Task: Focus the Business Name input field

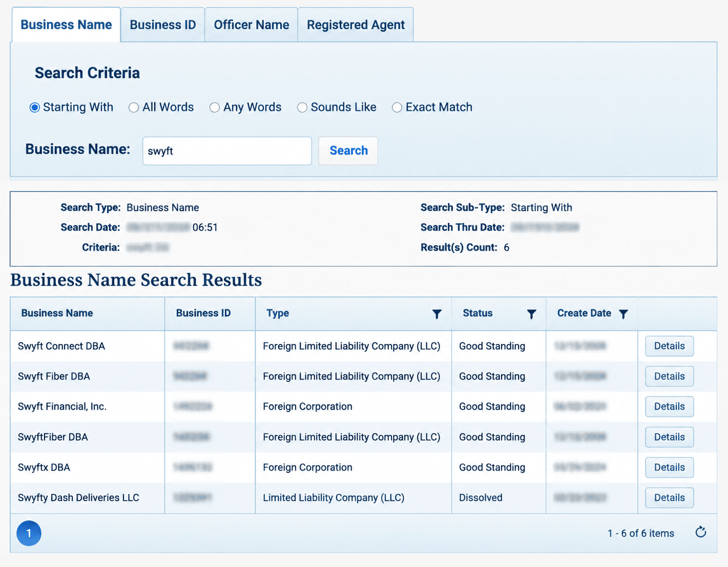Action: (x=227, y=151)
